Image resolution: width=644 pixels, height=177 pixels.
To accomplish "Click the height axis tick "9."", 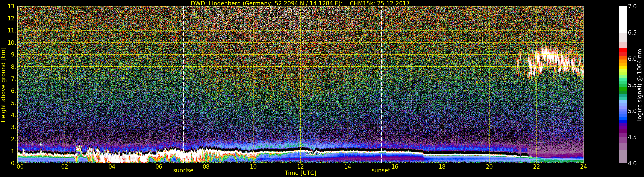I will [14, 55].
